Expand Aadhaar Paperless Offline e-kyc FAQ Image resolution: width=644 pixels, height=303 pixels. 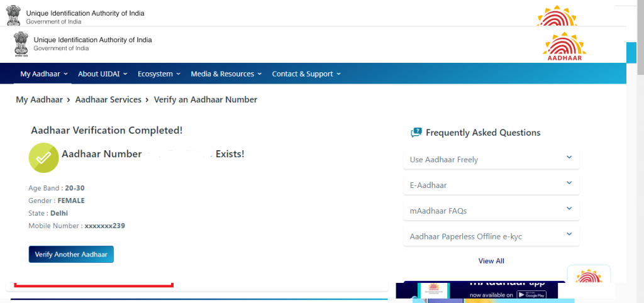[x=492, y=236]
